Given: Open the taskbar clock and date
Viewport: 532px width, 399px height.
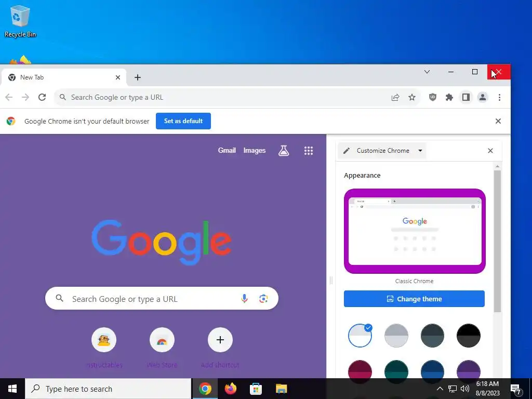Looking at the screenshot, I should pos(487,389).
